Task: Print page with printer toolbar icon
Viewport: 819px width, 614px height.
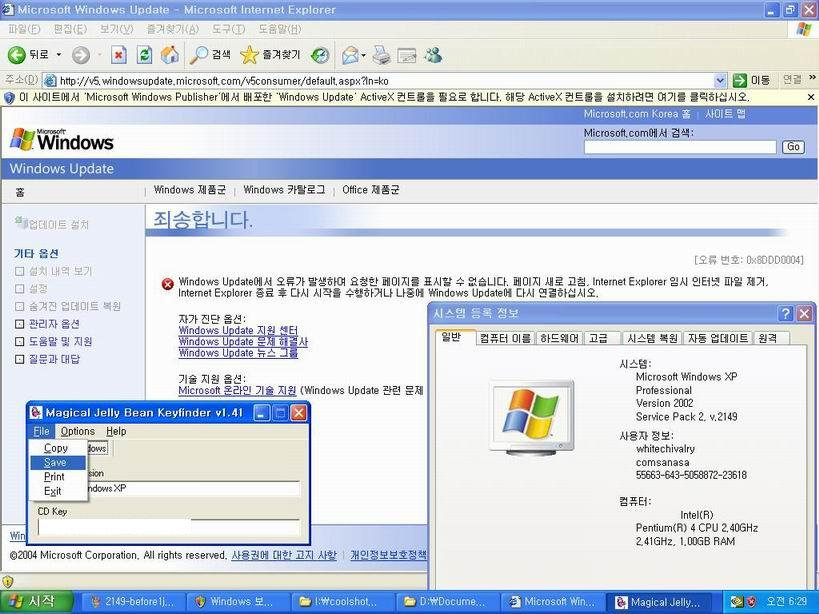Action: tap(382, 55)
